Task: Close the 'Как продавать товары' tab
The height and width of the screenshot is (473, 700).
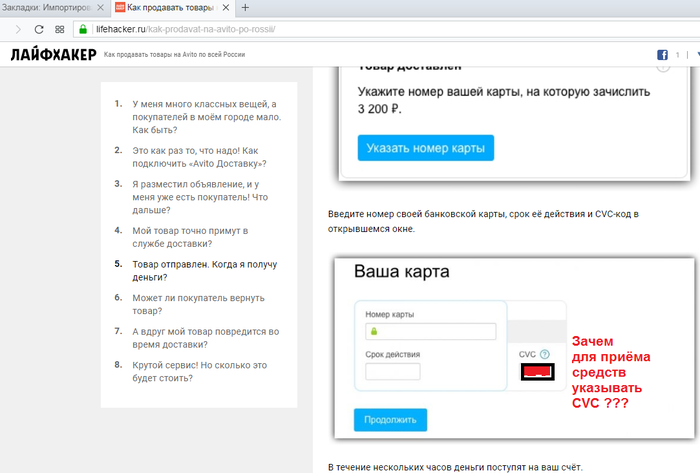Action: [225, 7]
